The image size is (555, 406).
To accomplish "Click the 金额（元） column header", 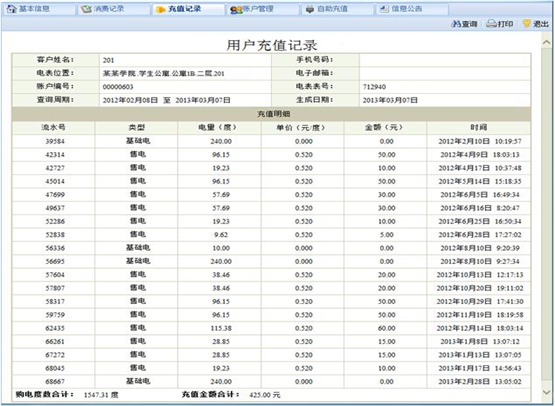I will coord(385,128).
